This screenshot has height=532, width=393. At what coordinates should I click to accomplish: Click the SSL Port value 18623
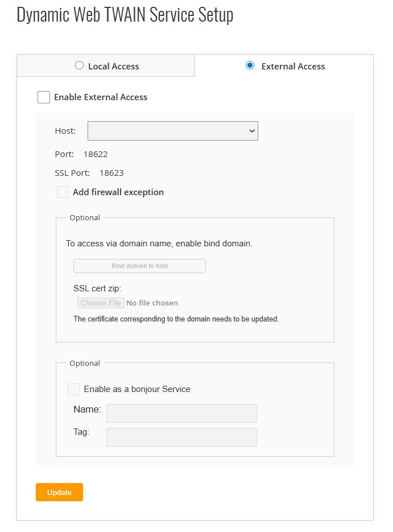click(111, 173)
